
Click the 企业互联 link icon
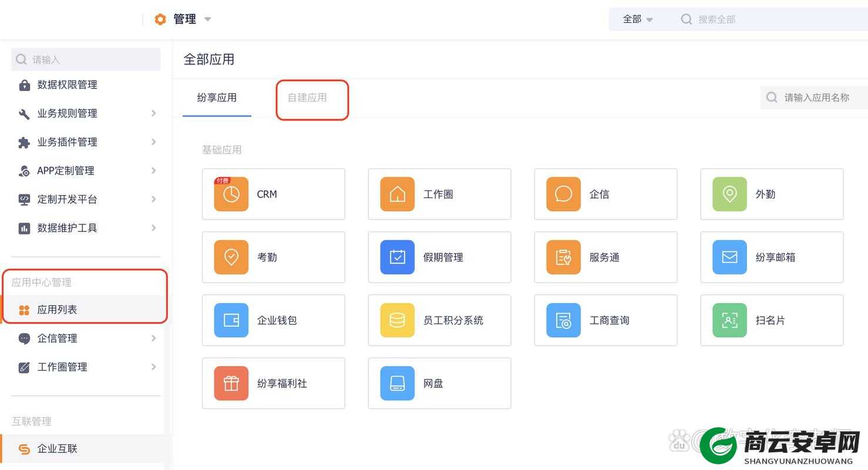coord(24,449)
